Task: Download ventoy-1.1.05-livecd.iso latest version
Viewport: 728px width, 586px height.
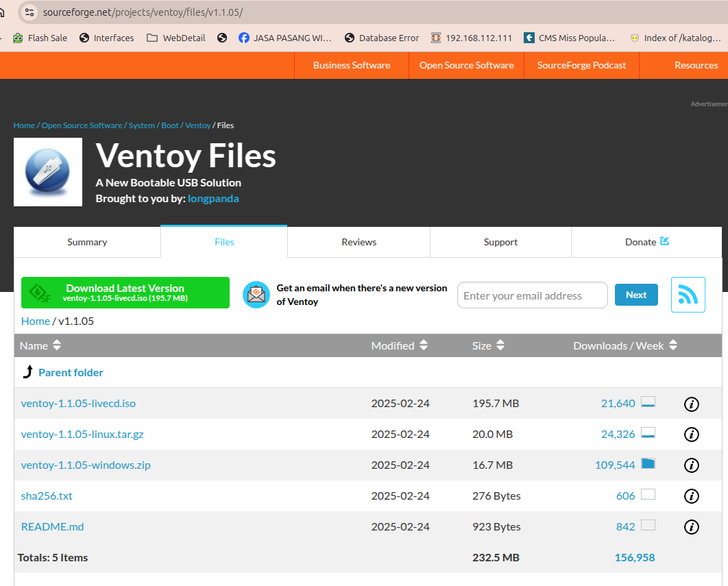Action: [125, 292]
